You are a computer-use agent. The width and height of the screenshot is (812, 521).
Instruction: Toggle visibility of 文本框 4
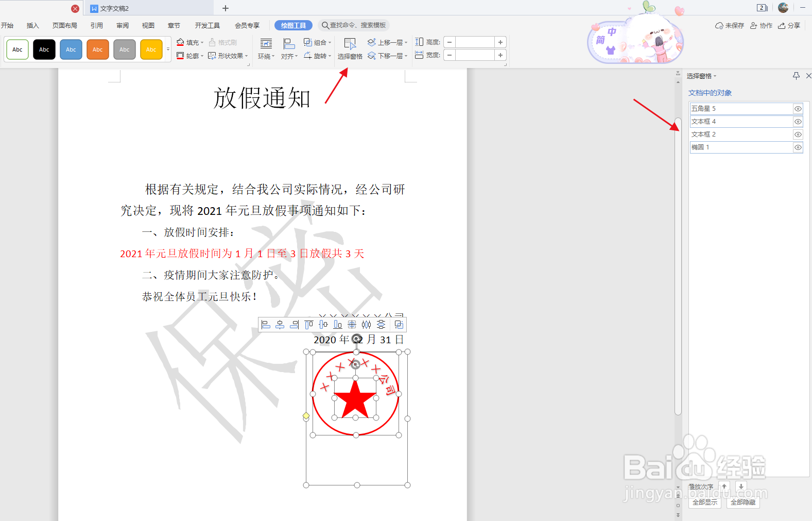[798, 122]
